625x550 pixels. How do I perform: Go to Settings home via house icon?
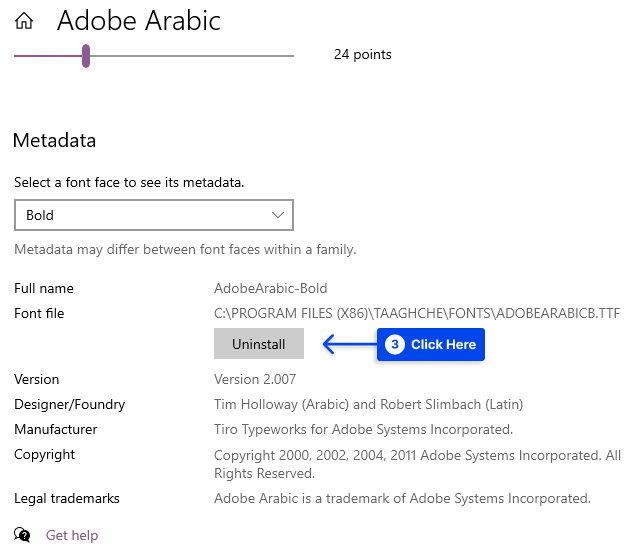click(x=24, y=21)
